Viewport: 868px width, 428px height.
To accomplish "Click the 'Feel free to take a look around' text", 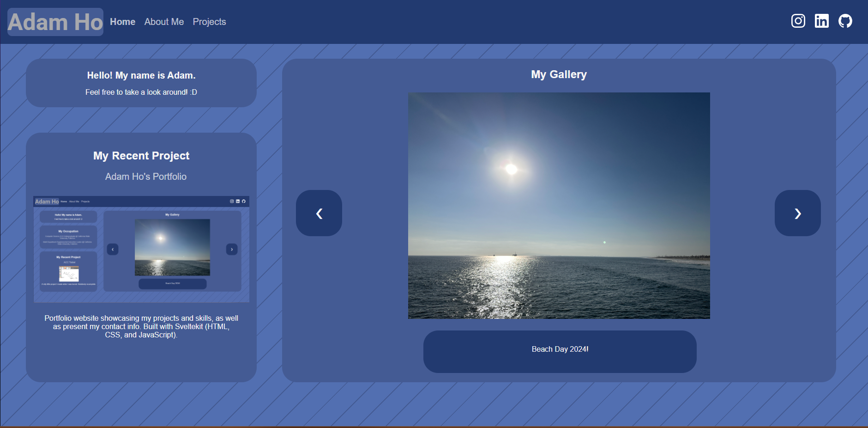I will point(141,92).
